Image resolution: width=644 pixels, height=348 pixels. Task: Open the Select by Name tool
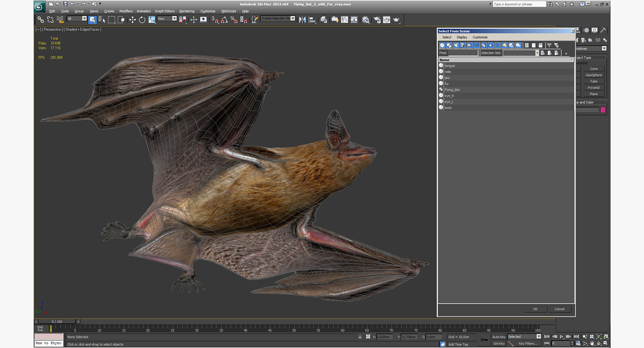coord(102,20)
